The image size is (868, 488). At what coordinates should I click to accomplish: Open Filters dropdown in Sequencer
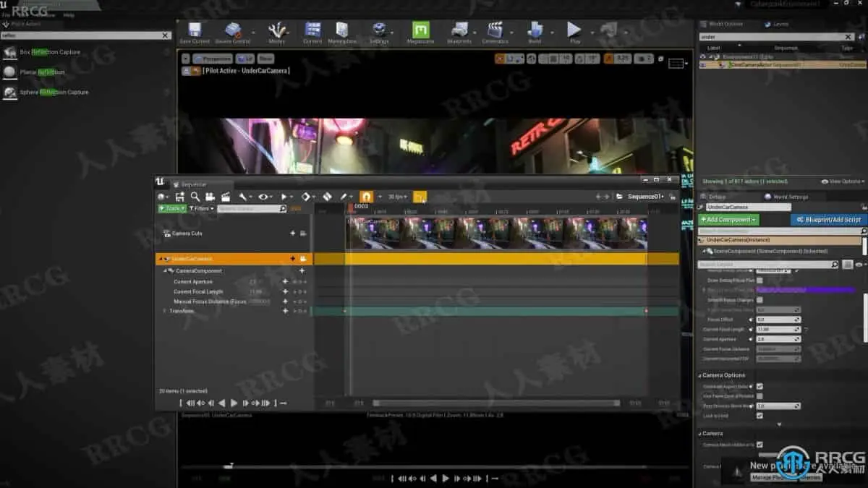tap(202, 208)
